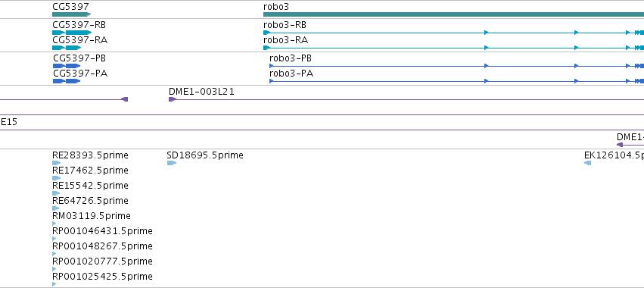The width and height of the screenshot is (644, 288).
Task: Click the CG5397-RA transcript label
Action: tap(80, 40)
